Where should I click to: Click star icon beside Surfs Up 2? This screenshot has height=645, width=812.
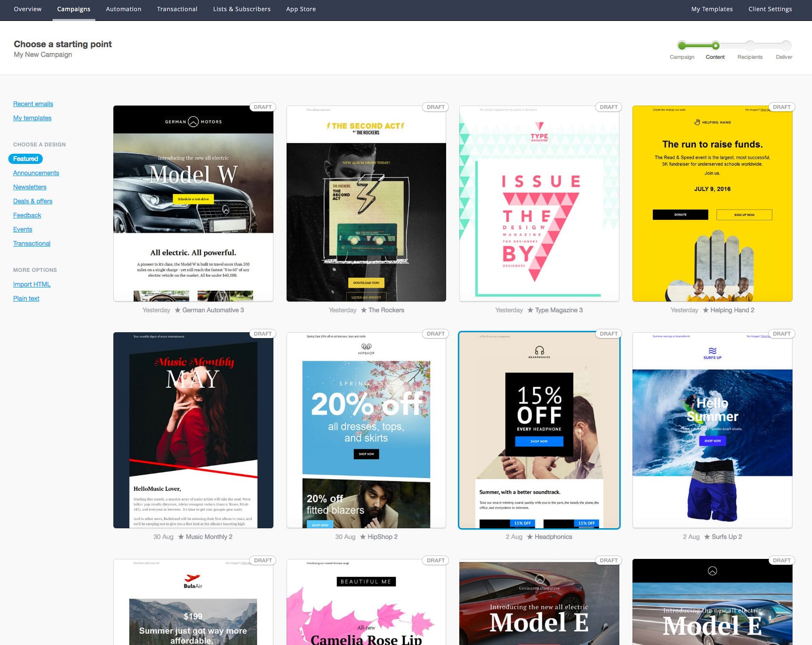(707, 537)
